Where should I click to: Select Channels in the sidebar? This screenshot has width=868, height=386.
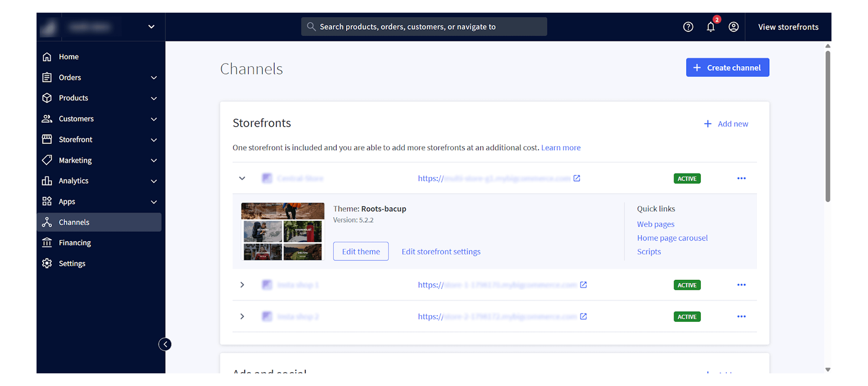(x=74, y=222)
